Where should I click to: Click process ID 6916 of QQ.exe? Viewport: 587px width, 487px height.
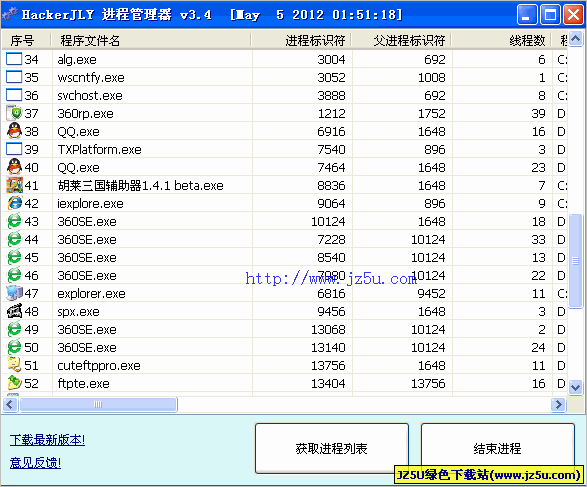(x=331, y=131)
